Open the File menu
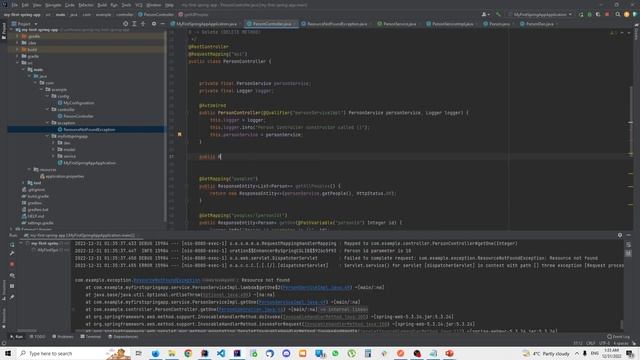The image size is (640, 360). [15, 5]
